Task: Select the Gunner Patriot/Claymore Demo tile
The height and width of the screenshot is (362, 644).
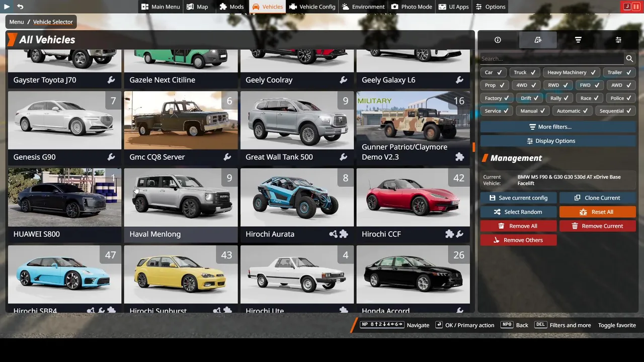Action: pos(413,128)
